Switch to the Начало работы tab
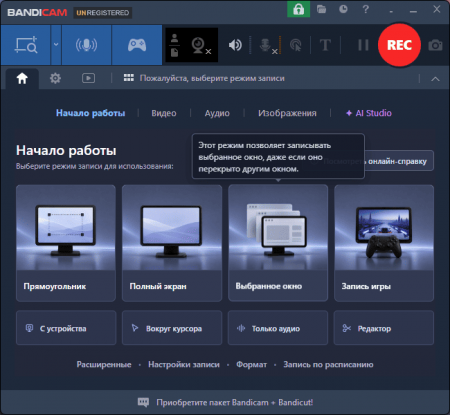450x415 pixels. (x=91, y=113)
